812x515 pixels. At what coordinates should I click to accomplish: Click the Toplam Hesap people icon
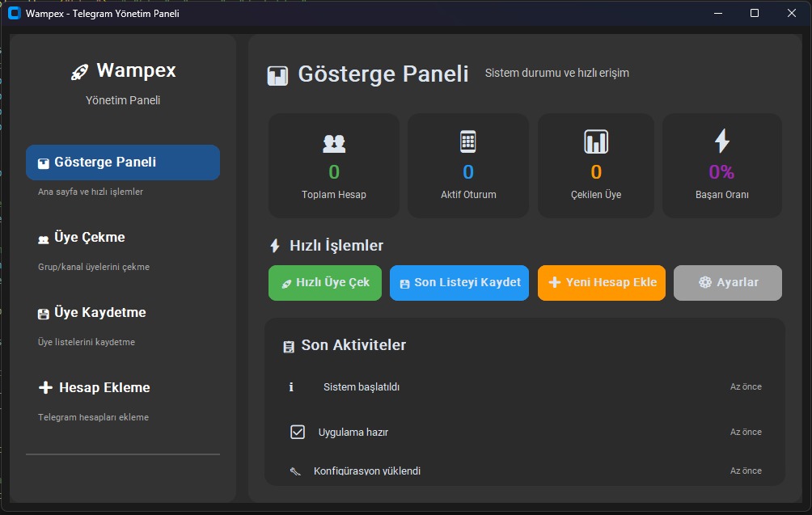[x=334, y=143]
